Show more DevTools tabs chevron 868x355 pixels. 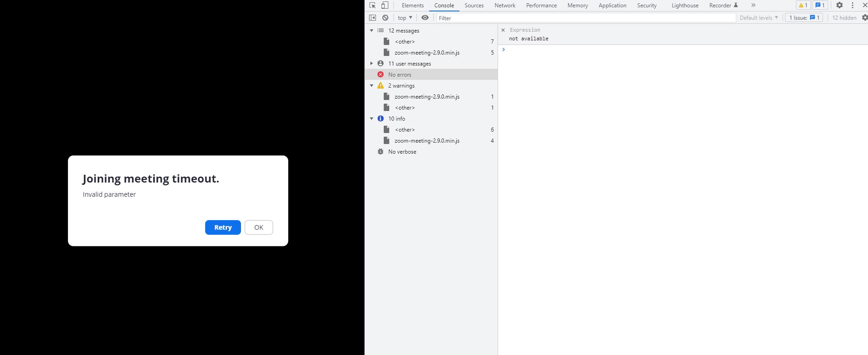pos(753,6)
